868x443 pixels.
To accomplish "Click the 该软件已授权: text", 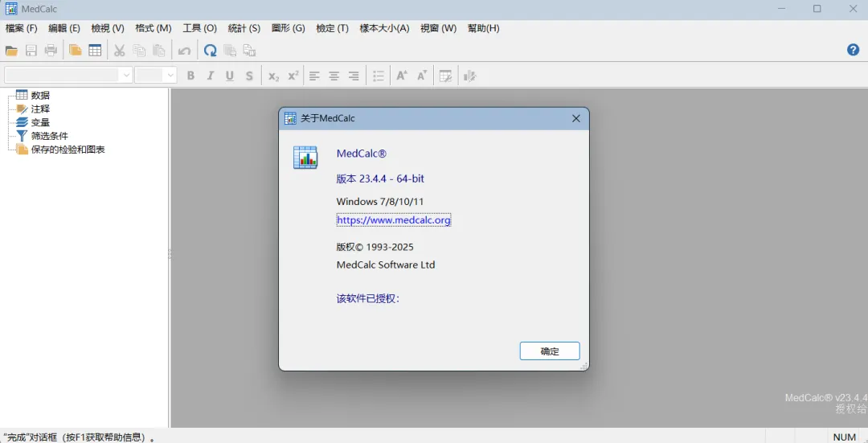I will (x=368, y=298).
